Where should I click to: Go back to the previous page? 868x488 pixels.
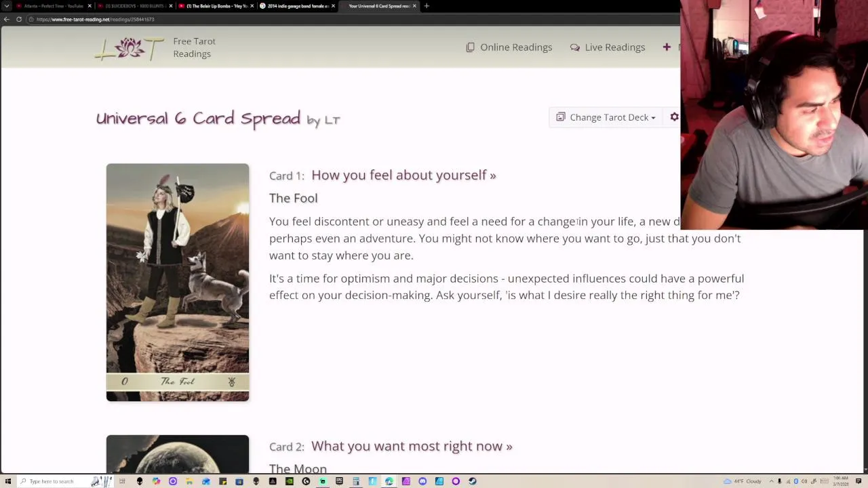tap(7, 19)
